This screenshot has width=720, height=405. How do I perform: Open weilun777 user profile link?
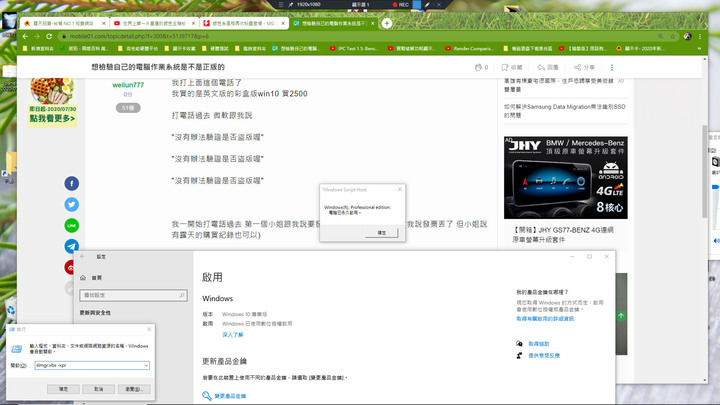pos(128,85)
